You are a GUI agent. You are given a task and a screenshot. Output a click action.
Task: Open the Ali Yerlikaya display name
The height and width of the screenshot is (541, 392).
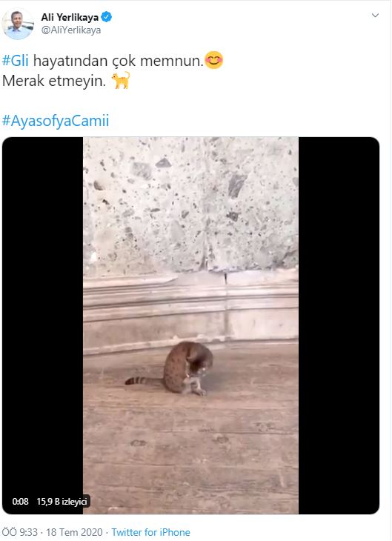tap(70, 17)
